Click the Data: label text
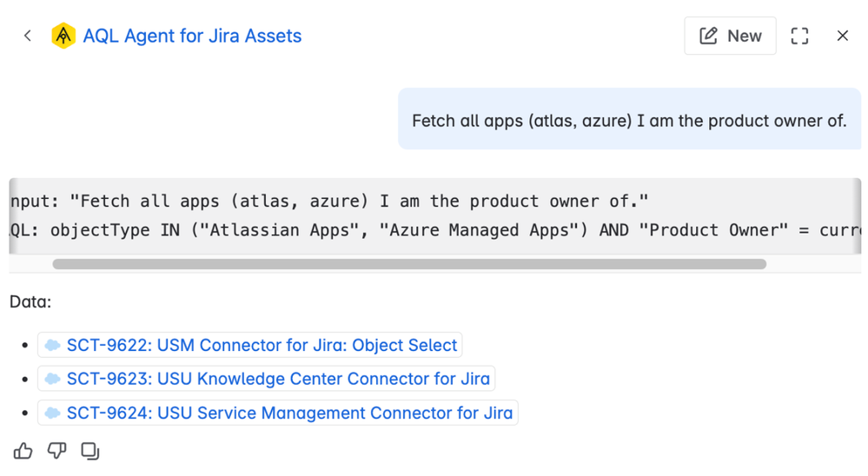The width and height of the screenshot is (868, 476). tap(30, 302)
